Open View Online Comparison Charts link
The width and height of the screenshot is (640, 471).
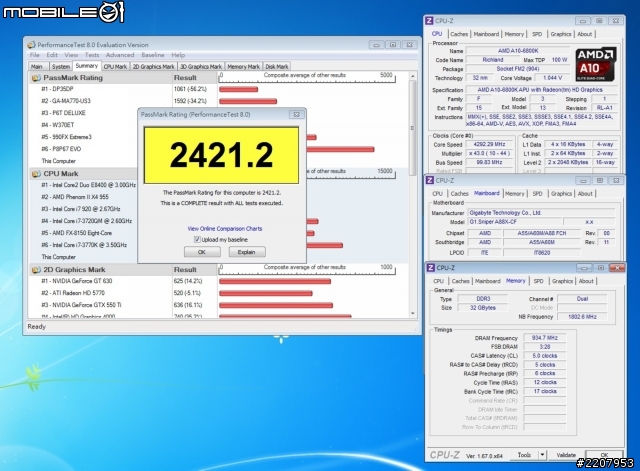(225, 229)
